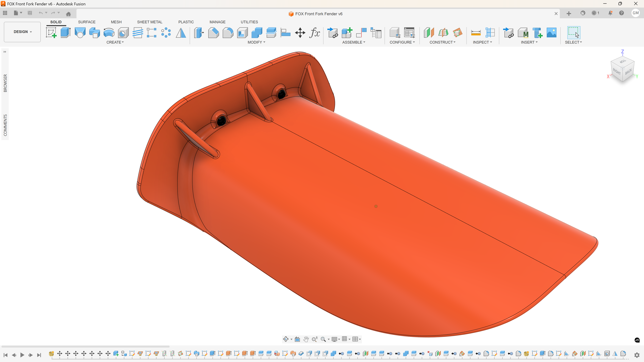Expand the BROWSER side panel

pyautogui.click(x=5, y=83)
